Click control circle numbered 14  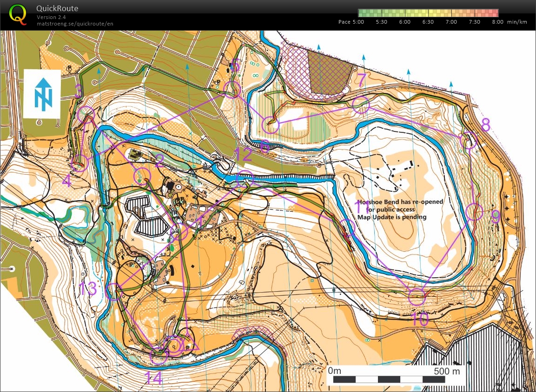[159, 357]
